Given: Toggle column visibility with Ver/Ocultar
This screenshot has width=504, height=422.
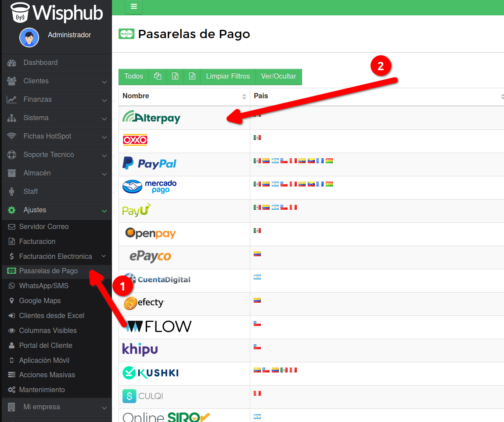Looking at the screenshot, I should [x=278, y=76].
